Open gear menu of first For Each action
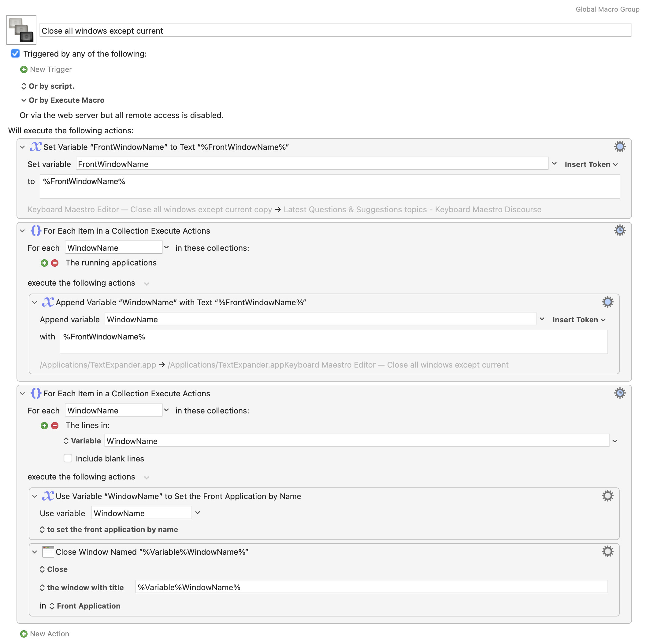This screenshot has height=644, width=646. (x=620, y=231)
